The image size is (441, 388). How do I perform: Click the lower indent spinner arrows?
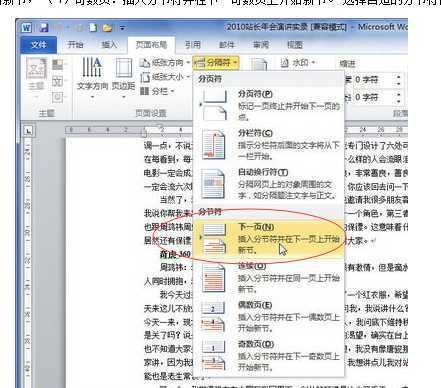tap(399, 97)
